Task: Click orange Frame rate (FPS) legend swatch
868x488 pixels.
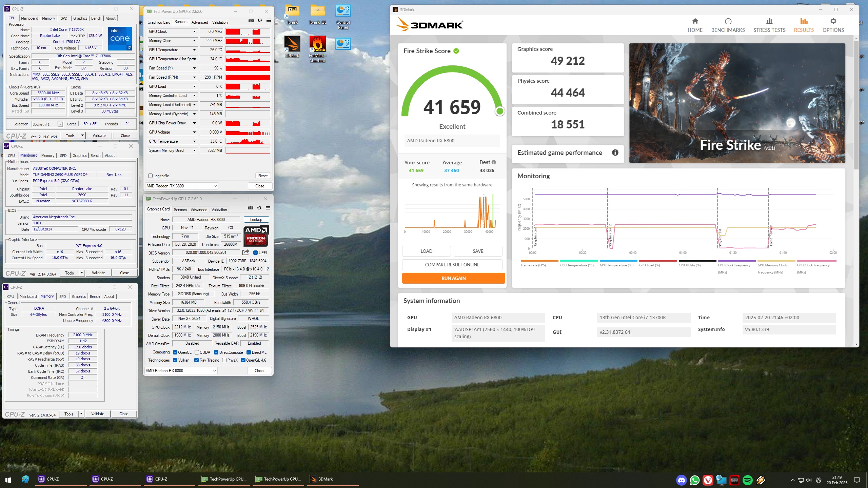Action: (539, 261)
